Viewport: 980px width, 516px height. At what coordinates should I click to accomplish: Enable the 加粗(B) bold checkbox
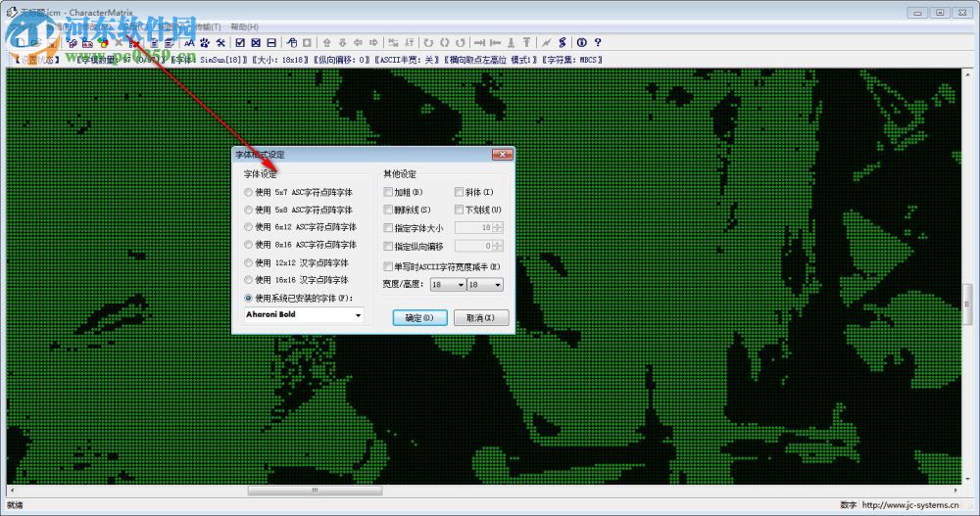click(x=388, y=192)
